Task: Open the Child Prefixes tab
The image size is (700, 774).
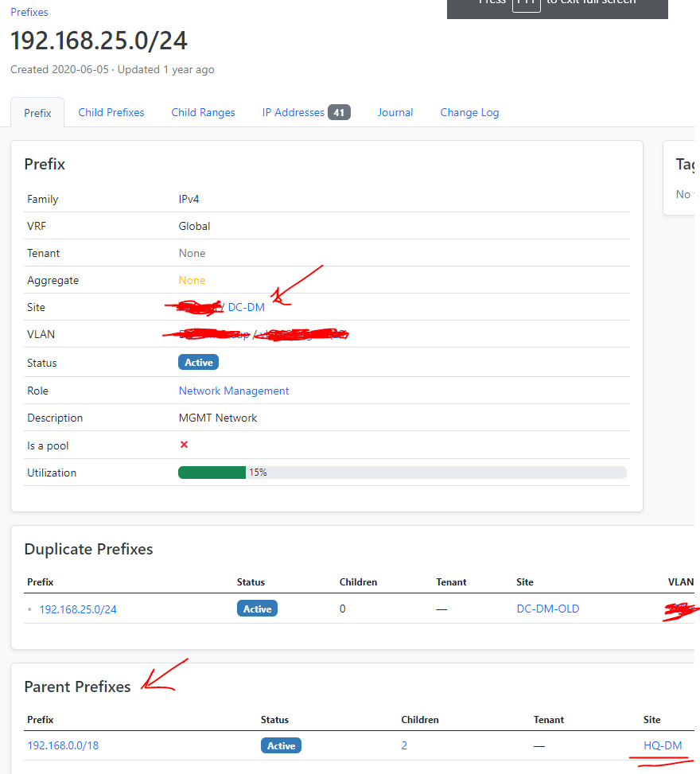Action: 111,112
